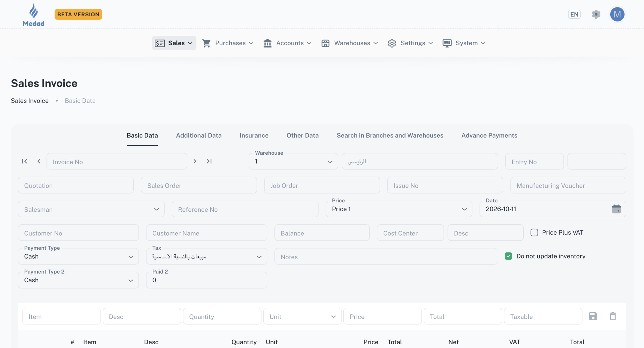Screen dimensions: 644x348
Task: Switch to the Additional Data tab
Action: pyautogui.click(x=199, y=135)
